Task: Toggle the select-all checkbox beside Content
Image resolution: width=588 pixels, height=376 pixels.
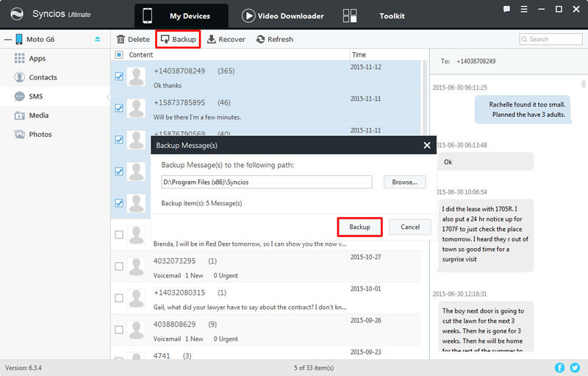Action: click(119, 54)
